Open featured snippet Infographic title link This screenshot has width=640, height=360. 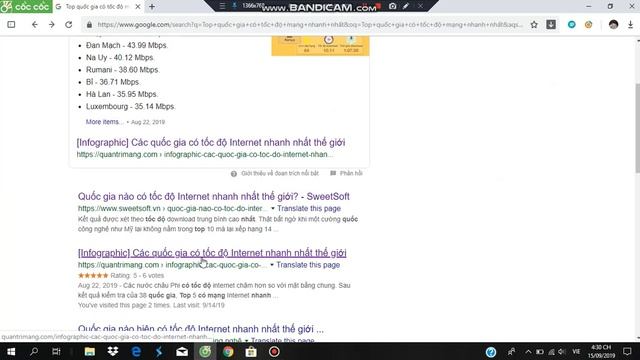211,142
